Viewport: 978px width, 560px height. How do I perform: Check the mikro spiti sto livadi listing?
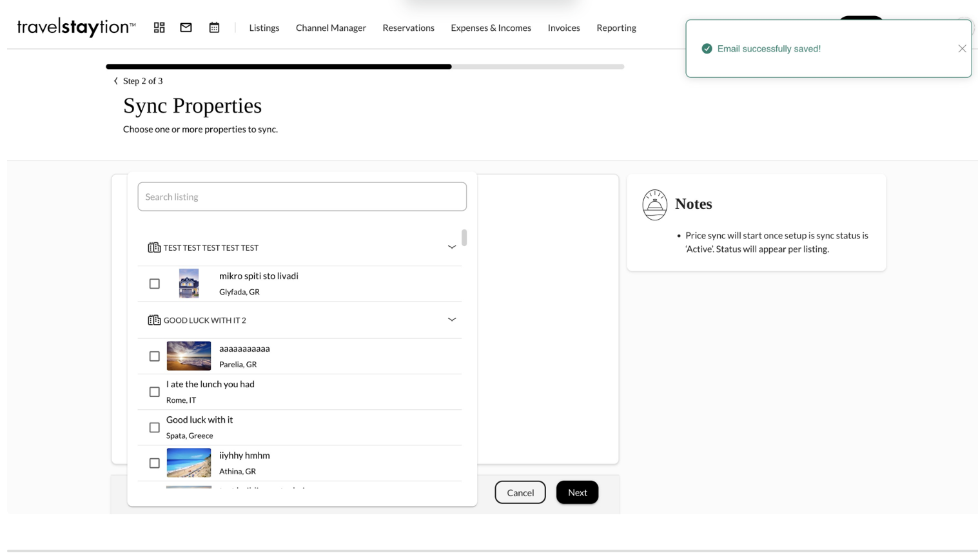tap(155, 284)
